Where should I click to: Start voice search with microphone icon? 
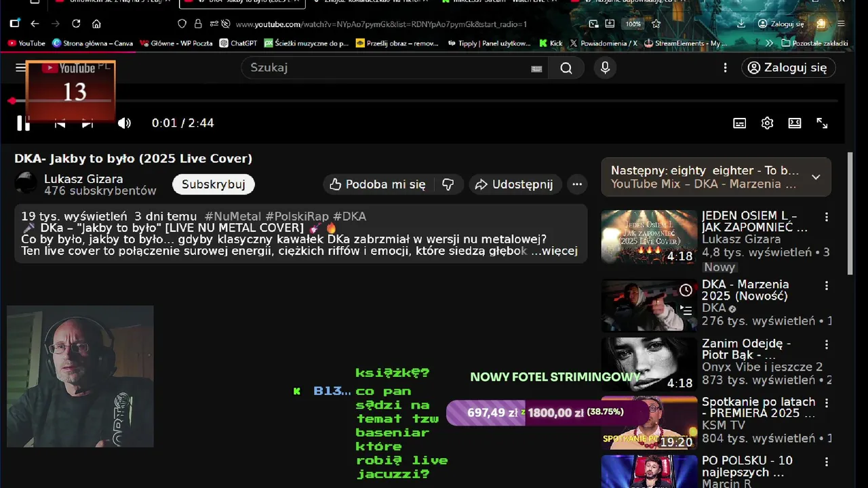[x=605, y=68]
